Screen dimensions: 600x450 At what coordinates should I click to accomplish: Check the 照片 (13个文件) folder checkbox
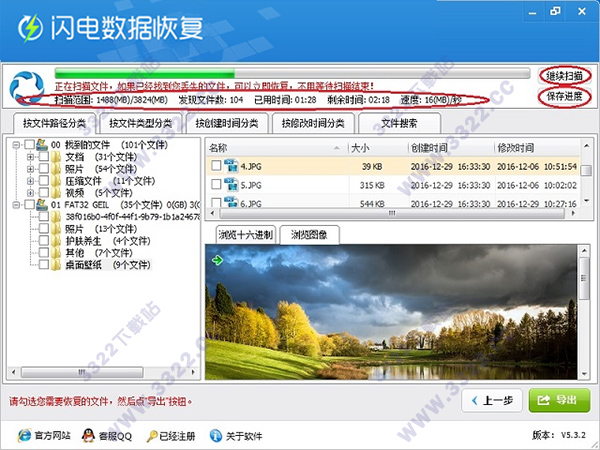point(44,228)
